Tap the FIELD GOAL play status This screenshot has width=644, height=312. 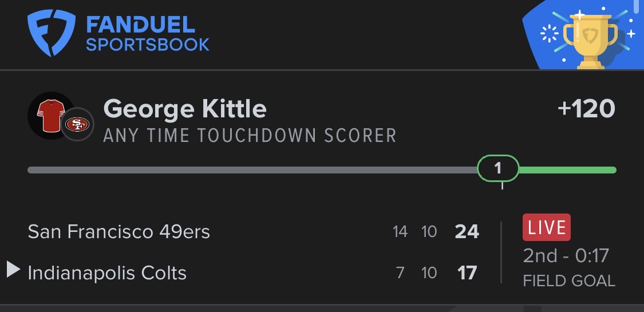click(x=569, y=281)
